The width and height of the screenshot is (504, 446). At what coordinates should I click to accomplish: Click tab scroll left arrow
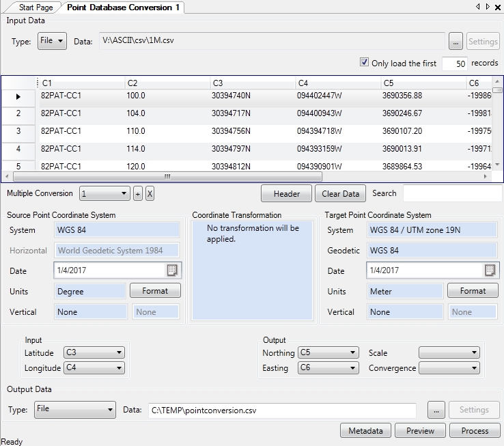[x=477, y=7]
